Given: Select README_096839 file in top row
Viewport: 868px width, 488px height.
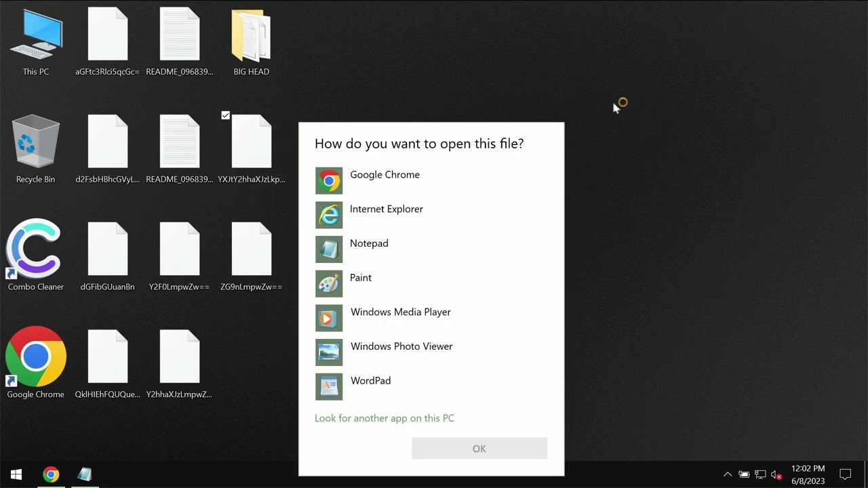Looking at the screenshot, I should [x=180, y=42].
